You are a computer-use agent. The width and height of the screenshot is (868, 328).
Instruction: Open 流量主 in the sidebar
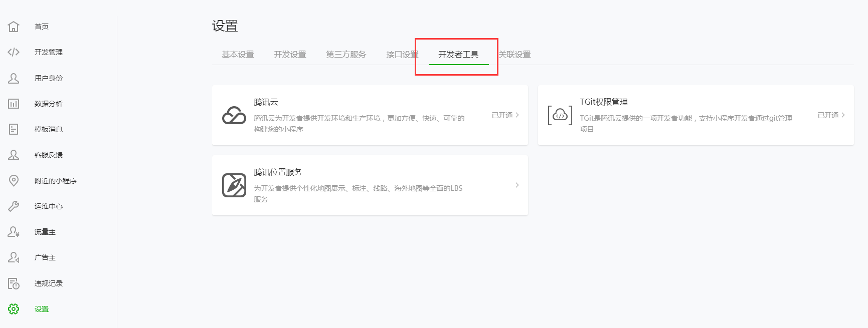[45, 232]
